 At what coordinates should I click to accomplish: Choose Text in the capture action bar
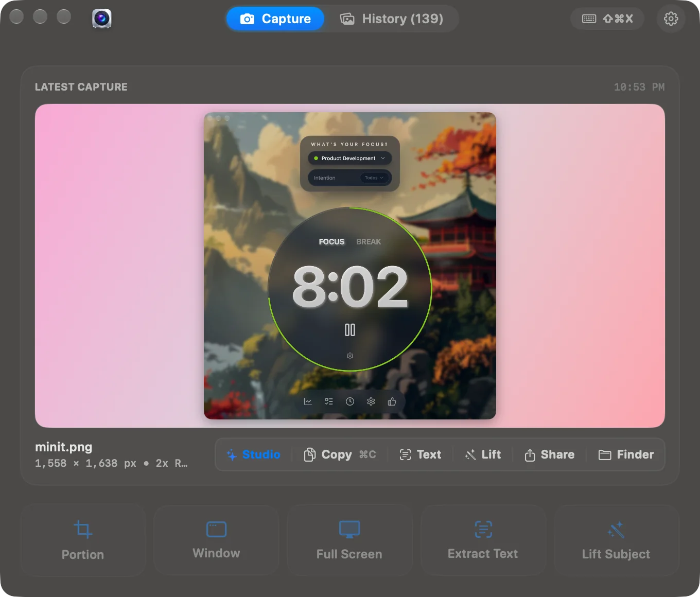click(421, 454)
